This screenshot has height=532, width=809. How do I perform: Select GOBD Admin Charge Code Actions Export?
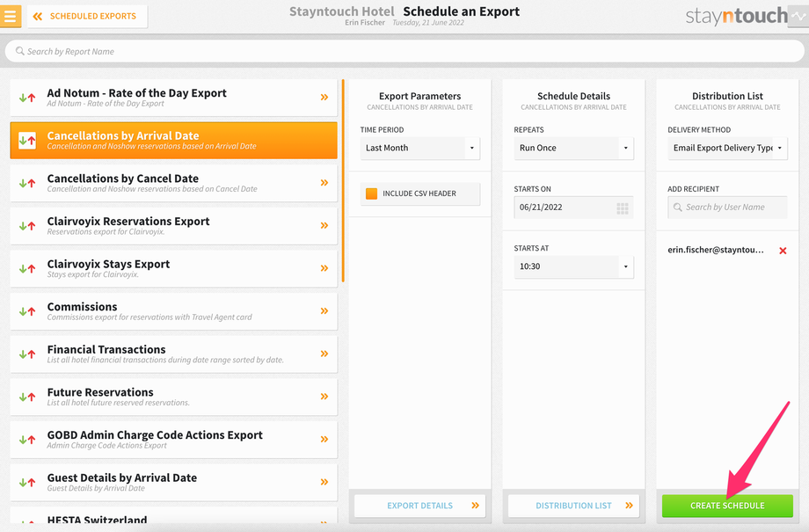[173, 441]
